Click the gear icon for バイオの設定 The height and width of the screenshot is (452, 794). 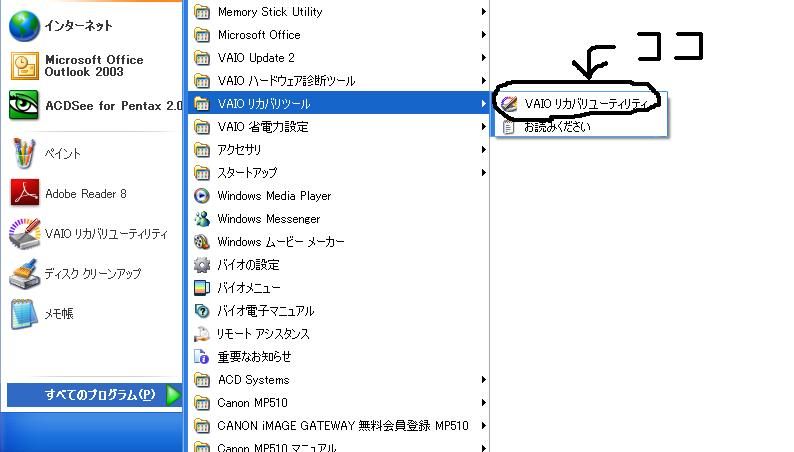202,265
